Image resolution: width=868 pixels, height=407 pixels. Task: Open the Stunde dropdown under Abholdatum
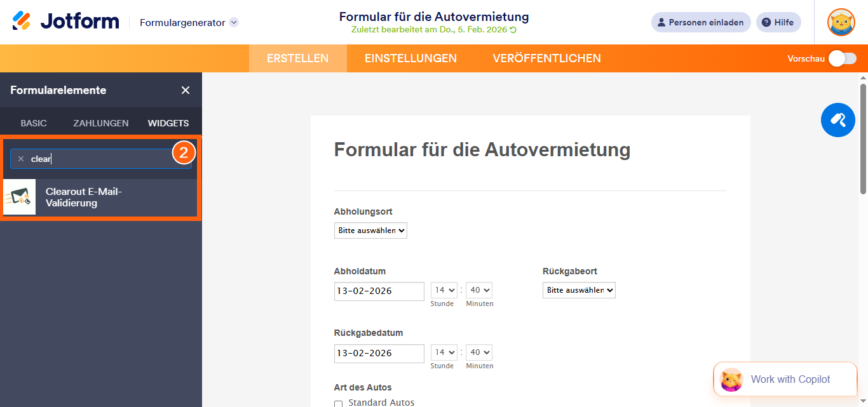point(444,290)
